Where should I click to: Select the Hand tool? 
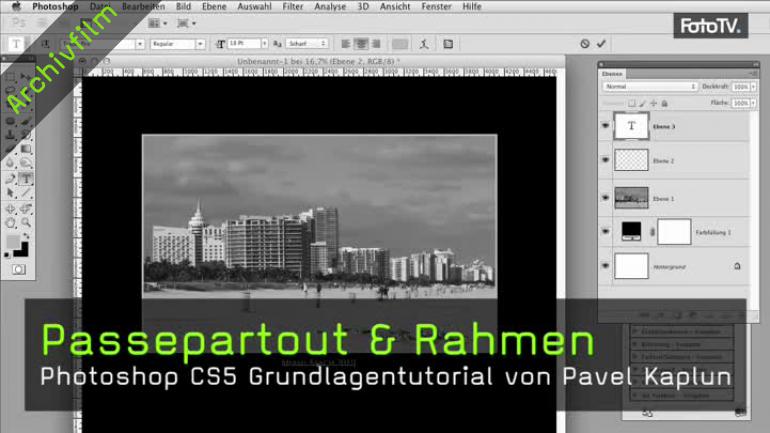10,223
